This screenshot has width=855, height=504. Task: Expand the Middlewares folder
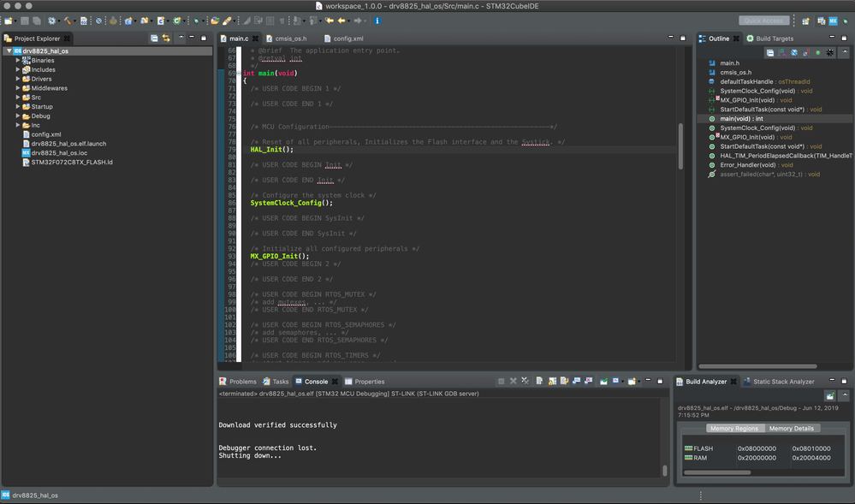[x=18, y=88]
